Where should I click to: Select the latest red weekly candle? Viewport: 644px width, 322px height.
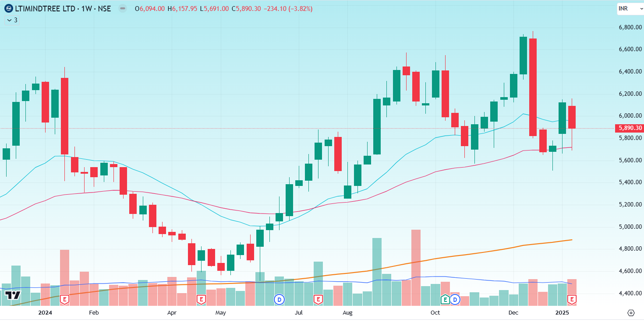point(572,117)
